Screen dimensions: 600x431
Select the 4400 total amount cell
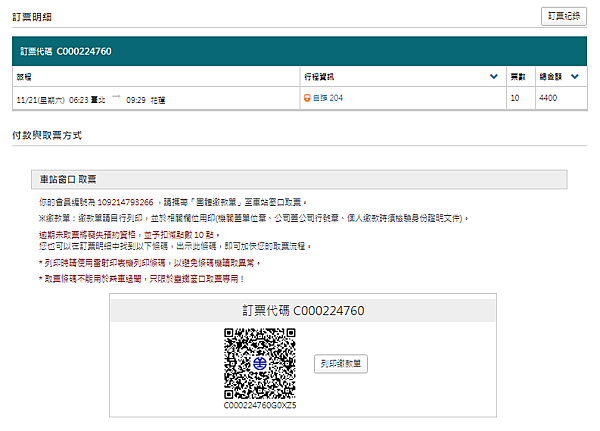(x=561, y=98)
